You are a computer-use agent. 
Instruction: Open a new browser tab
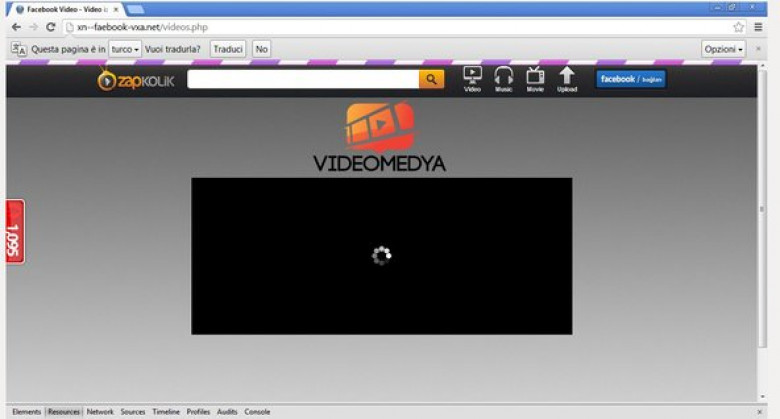[x=135, y=9]
